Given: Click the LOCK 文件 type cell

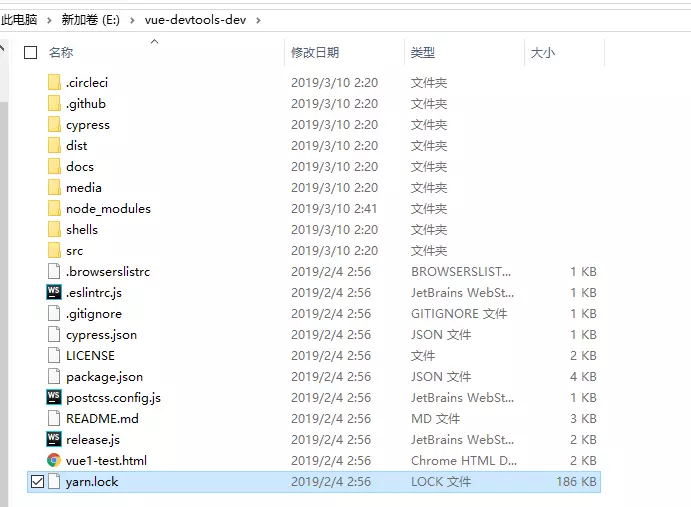Looking at the screenshot, I should coord(441,481).
